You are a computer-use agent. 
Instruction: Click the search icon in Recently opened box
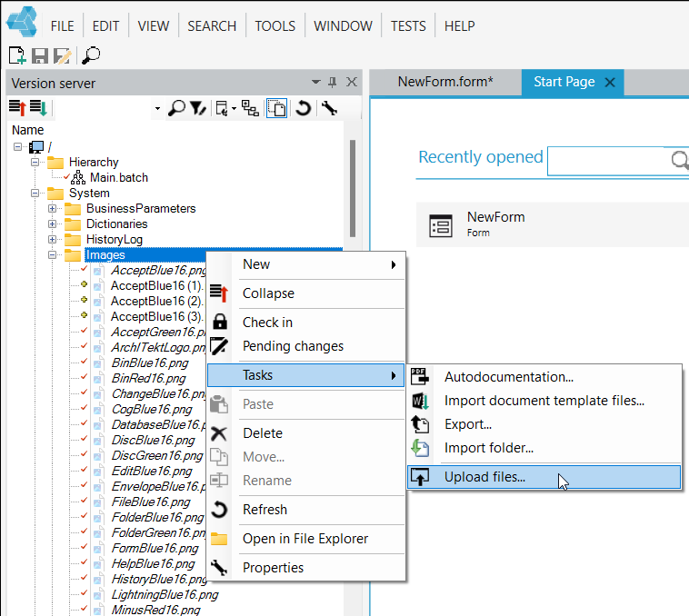click(679, 160)
